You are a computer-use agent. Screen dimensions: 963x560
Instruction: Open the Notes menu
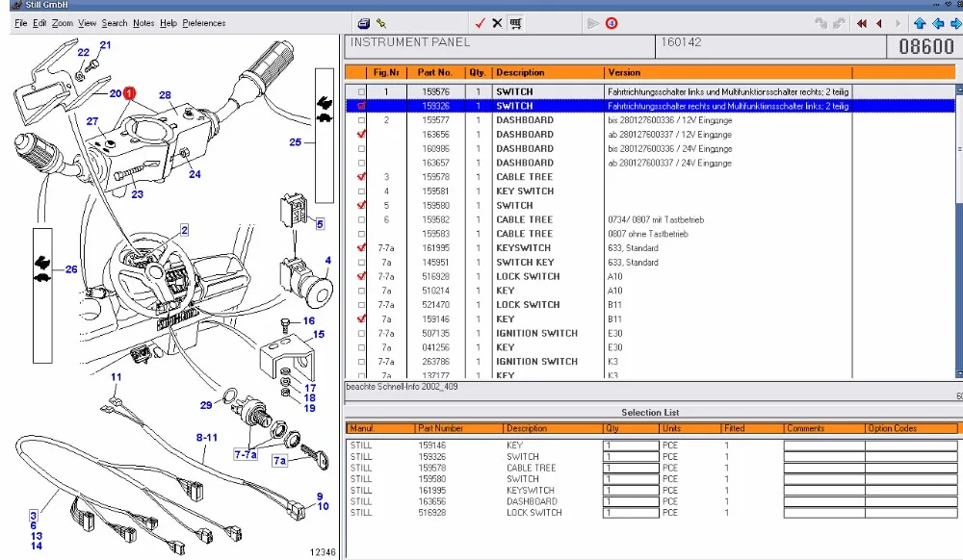click(x=143, y=23)
